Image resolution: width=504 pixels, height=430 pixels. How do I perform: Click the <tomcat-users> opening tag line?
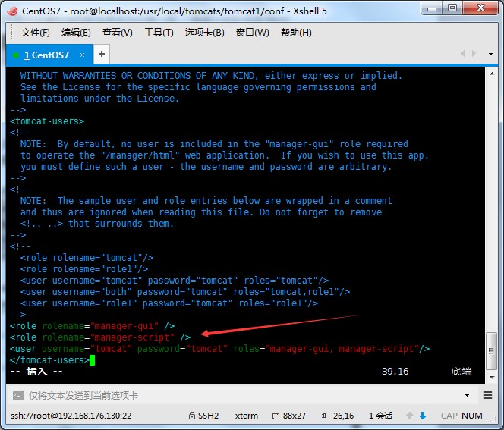click(x=47, y=121)
